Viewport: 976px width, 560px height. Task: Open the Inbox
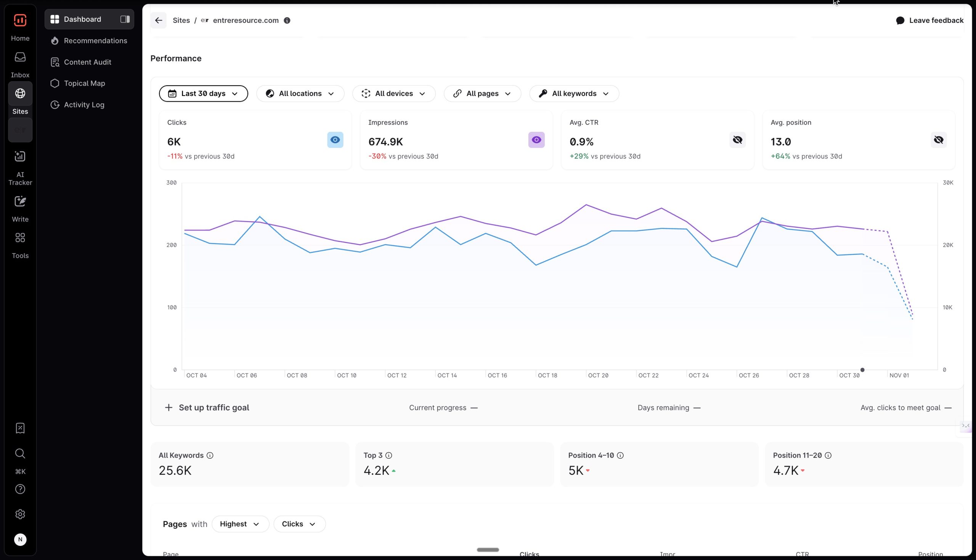[x=20, y=64]
